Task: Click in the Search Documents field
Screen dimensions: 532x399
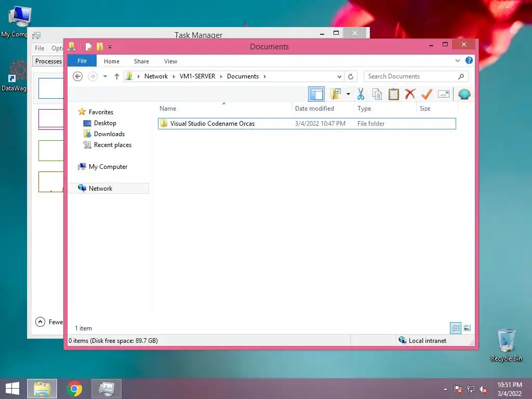Action: [416, 76]
